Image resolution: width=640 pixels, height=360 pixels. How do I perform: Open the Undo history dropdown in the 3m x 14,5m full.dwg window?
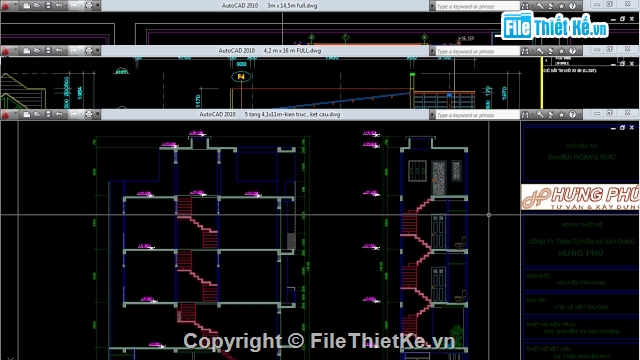click(x=65, y=5)
